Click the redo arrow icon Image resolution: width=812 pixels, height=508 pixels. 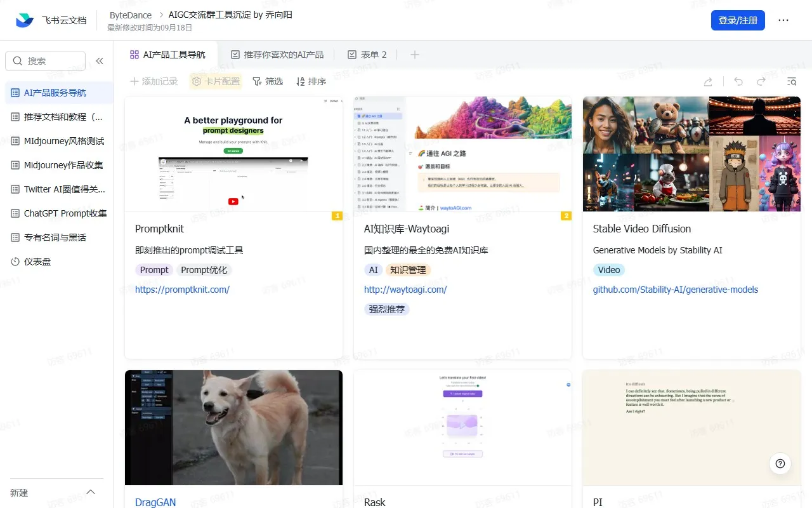point(761,81)
